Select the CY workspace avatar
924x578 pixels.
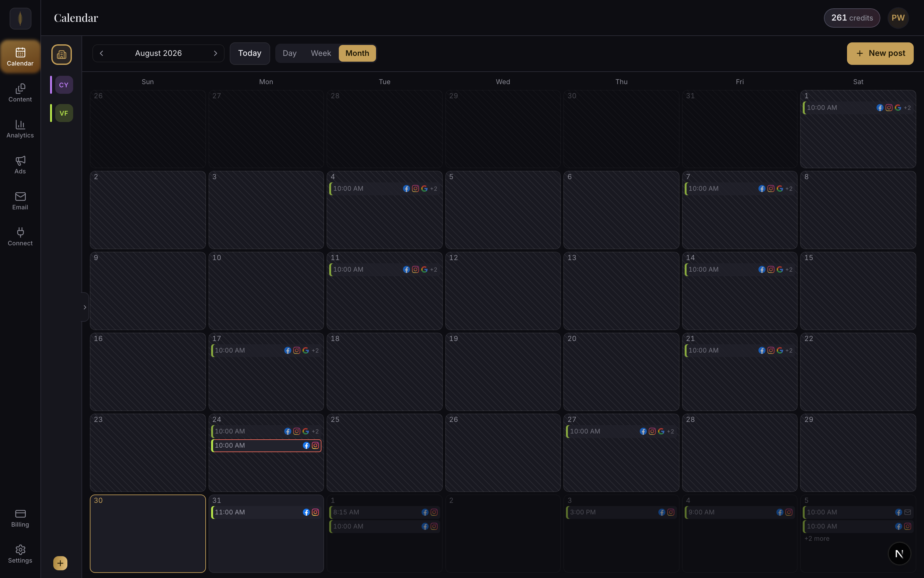point(64,85)
